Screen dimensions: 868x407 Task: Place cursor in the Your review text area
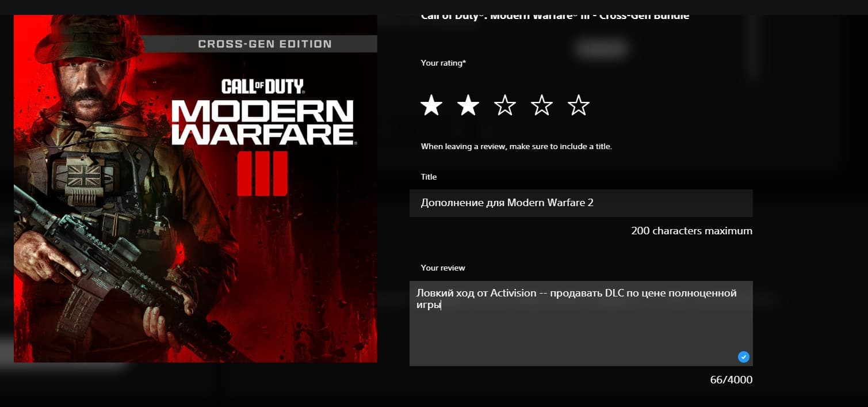[581, 324]
